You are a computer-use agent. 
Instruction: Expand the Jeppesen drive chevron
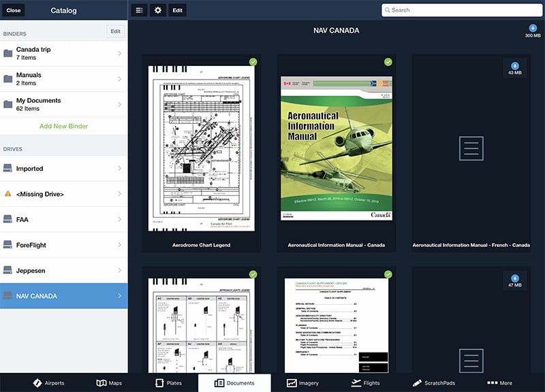(x=120, y=270)
